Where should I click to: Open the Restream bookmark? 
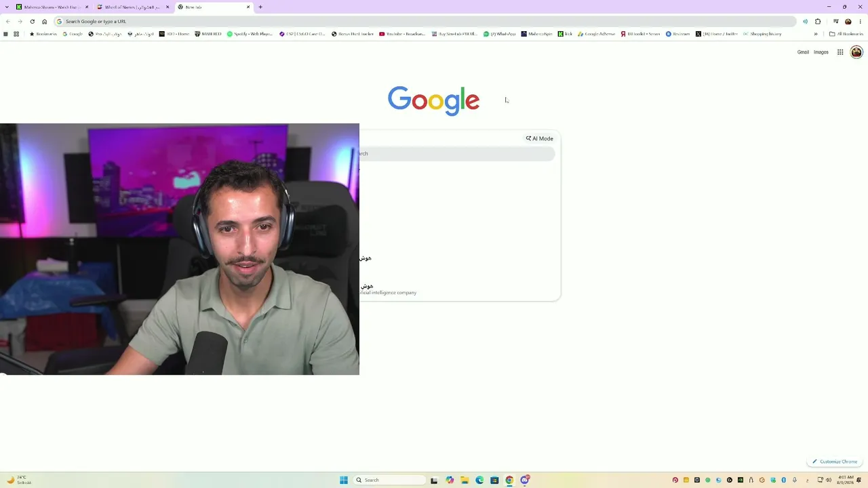678,34
